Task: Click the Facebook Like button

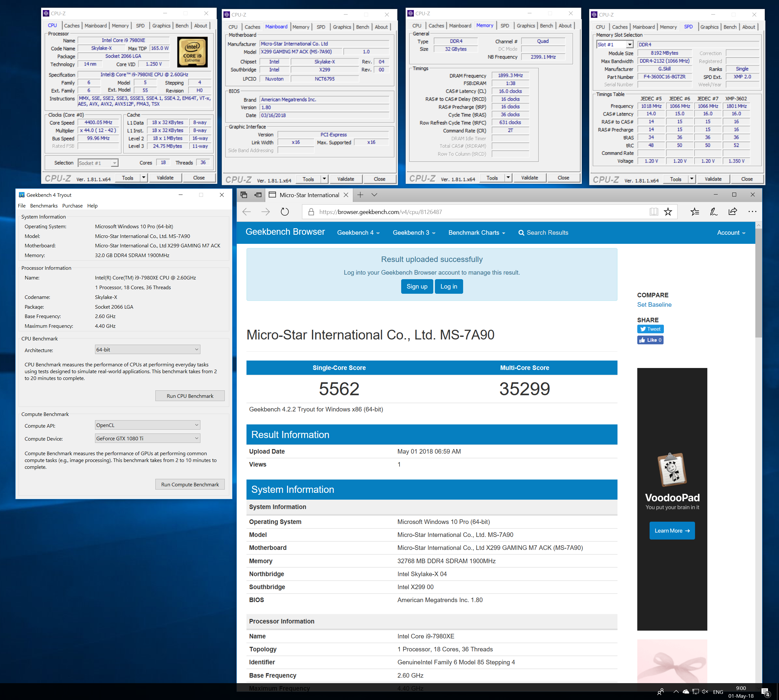Action: 650,340
